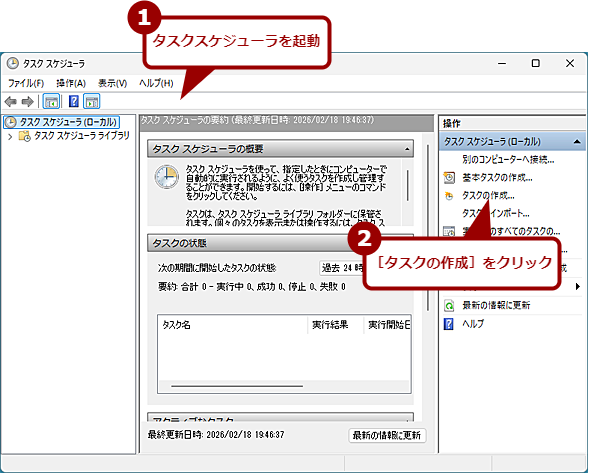Image resolution: width=589 pixels, height=474 pixels.
Task: Click the タスクの作成 icon in the actions pane
Action: click(449, 196)
